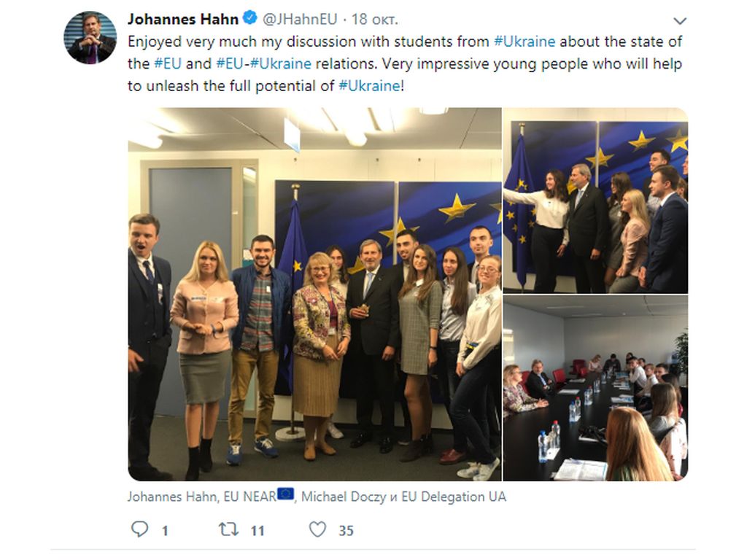This screenshot has height=560, width=747.
Task: Click tagged account EU Delegation UA
Action: point(454,497)
